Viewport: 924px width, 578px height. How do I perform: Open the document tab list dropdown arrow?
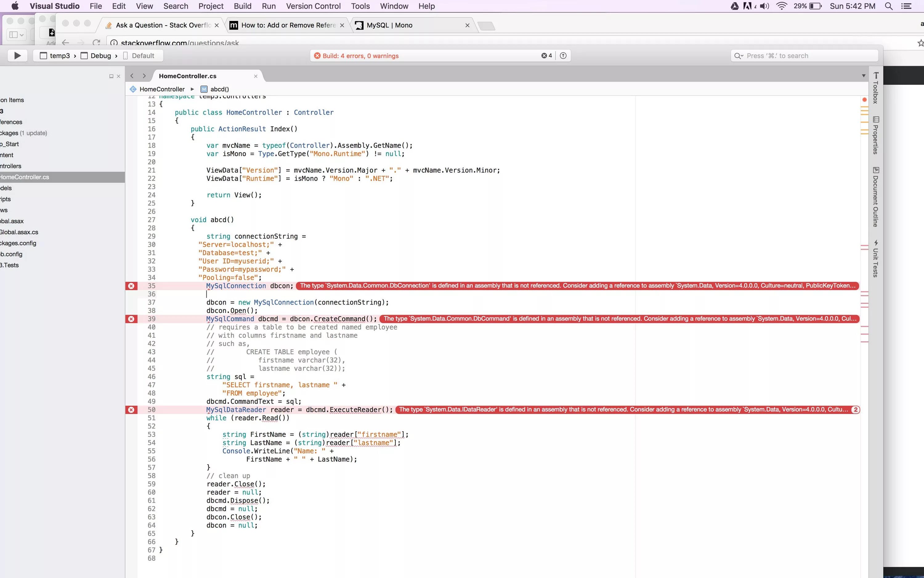863,76
